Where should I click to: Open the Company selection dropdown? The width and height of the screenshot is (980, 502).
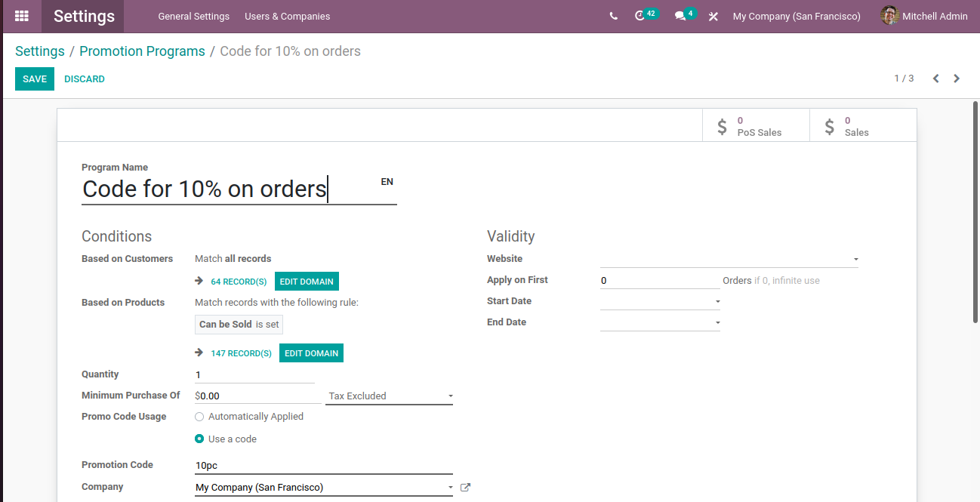[324, 488]
